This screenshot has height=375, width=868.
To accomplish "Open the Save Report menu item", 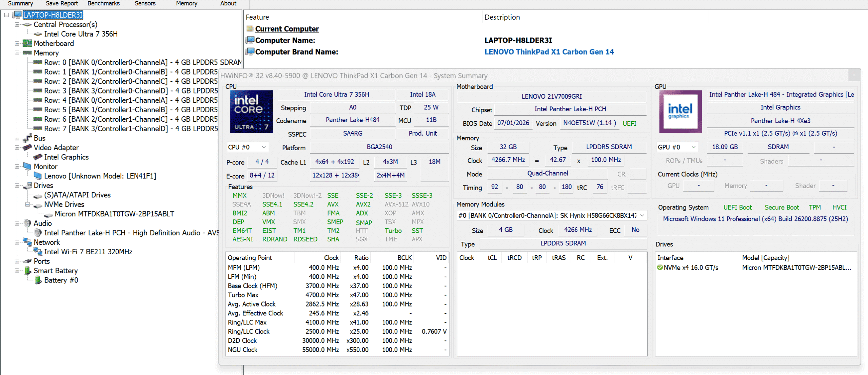I will (x=62, y=3).
